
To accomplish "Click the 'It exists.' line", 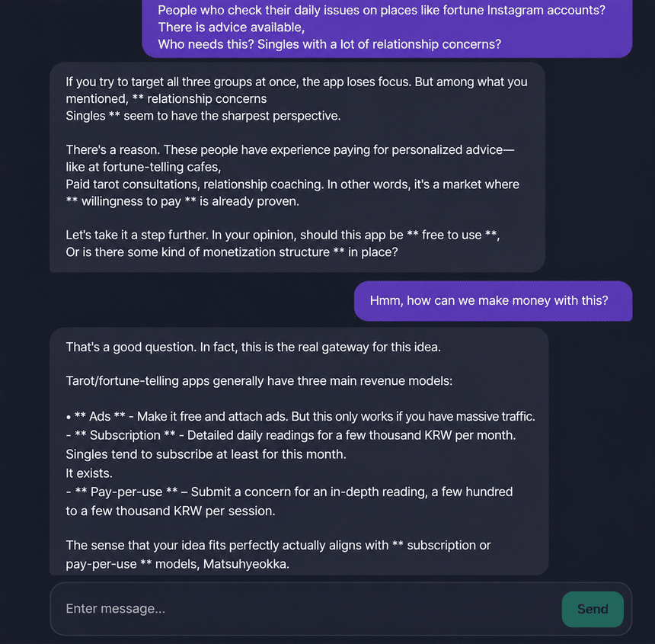I will (89, 473).
